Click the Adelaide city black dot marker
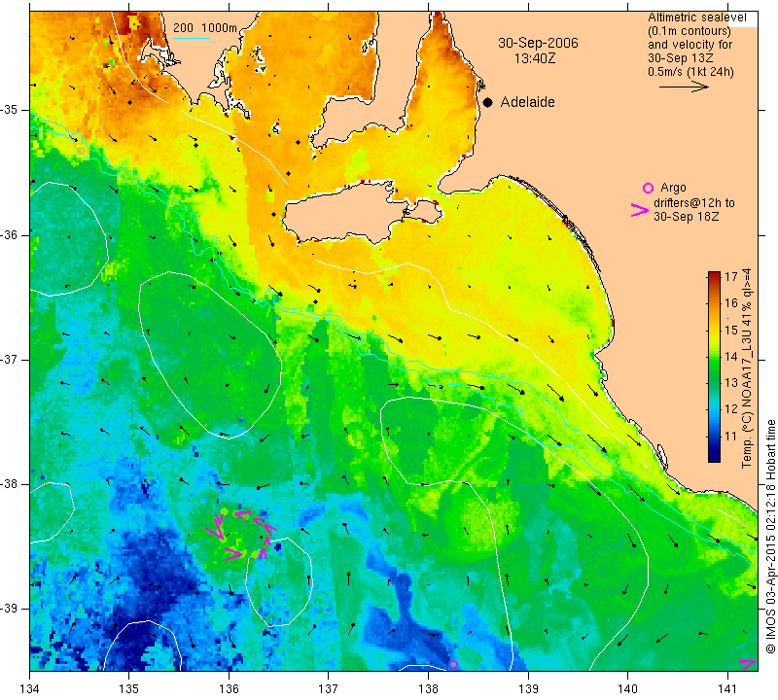The width and height of the screenshot is (778, 700). click(488, 102)
